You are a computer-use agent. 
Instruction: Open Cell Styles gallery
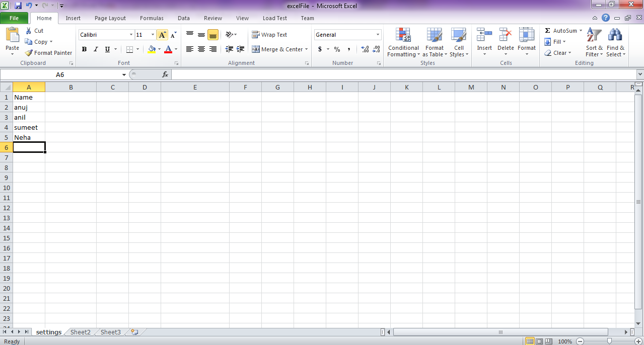[x=459, y=43]
